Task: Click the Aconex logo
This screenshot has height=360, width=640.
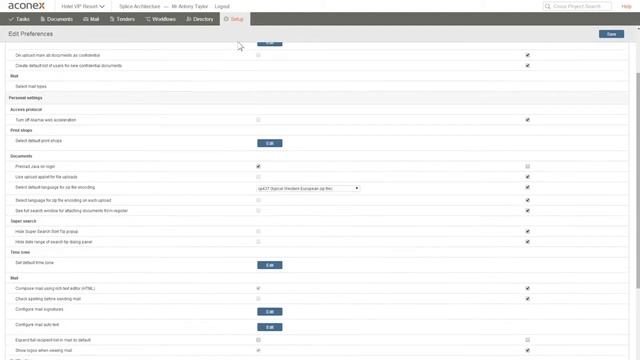Action: tap(27, 6)
